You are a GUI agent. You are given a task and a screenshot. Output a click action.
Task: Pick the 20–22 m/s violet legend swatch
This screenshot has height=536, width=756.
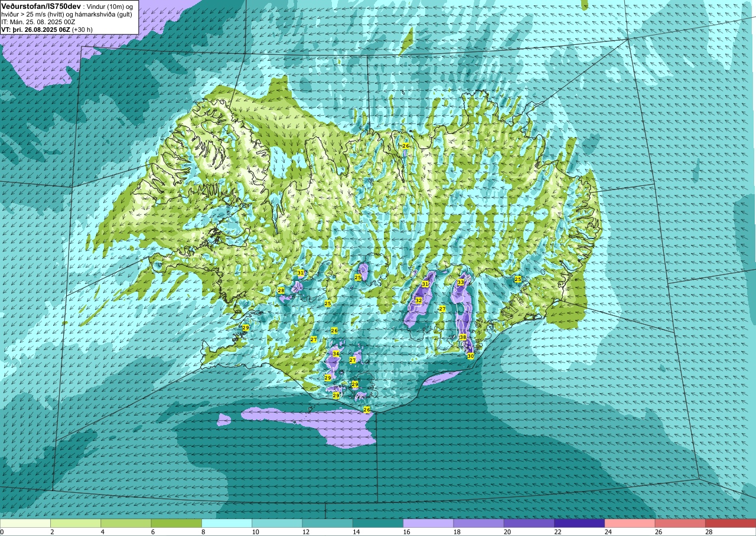tap(529, 523)
